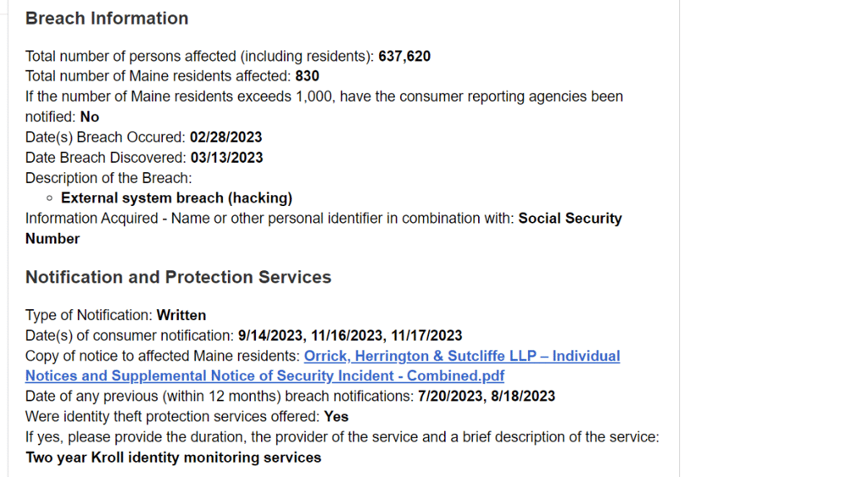Click the consumer reporting agencies notified answer No
The height and width of the screenshot is (477, 868).
click(x=90, y=117)
